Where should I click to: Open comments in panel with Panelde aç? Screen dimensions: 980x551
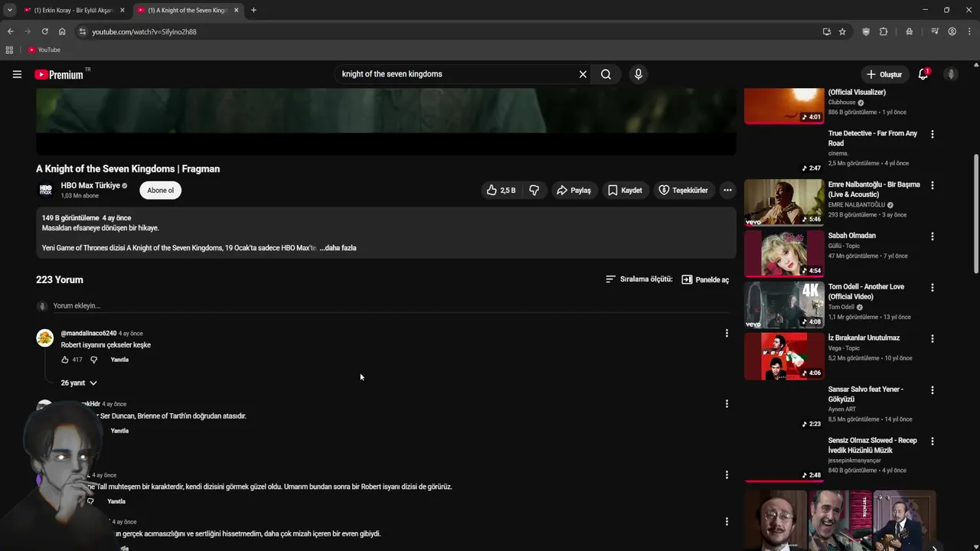coord(705,279)
